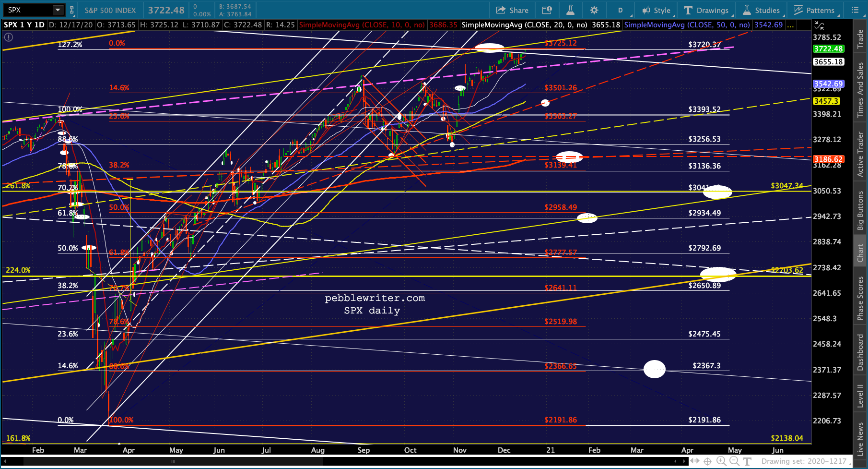Toggle the time axis expand arrows icon
Screen dimensions: 868x469
(x=694, y=461)
